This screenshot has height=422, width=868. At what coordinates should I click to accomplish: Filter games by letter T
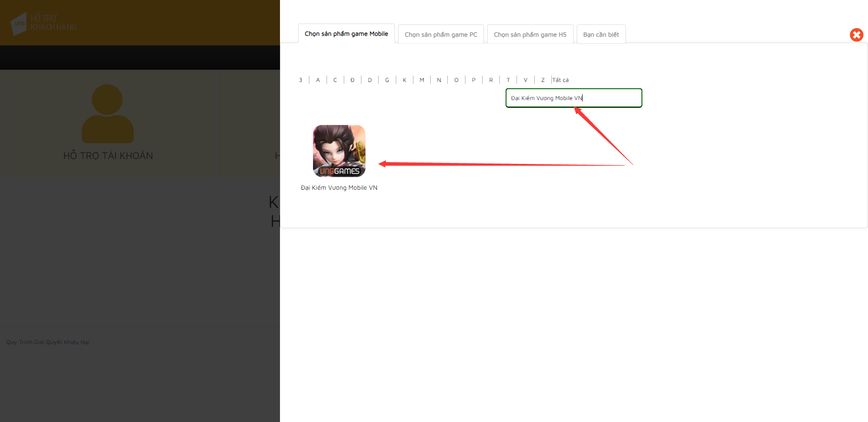tap(508, 80)
